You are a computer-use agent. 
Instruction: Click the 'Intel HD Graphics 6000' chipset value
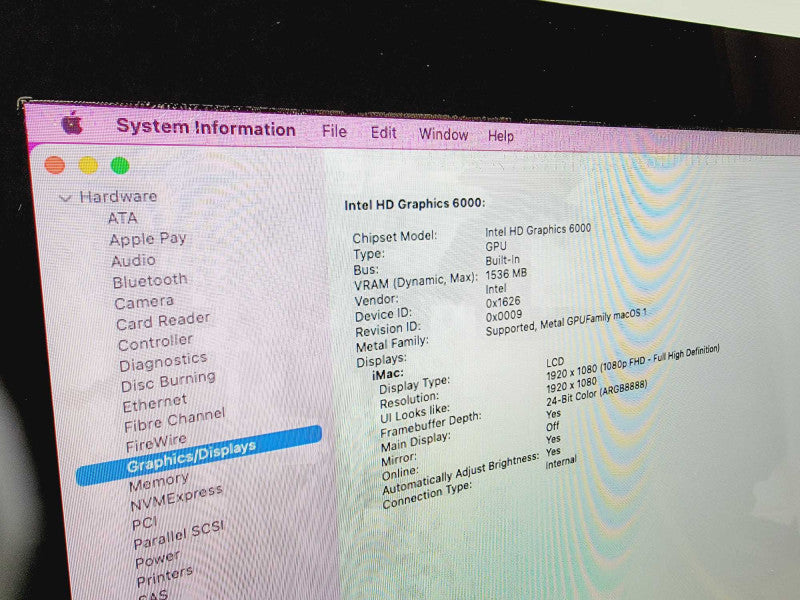coord(538,230)
